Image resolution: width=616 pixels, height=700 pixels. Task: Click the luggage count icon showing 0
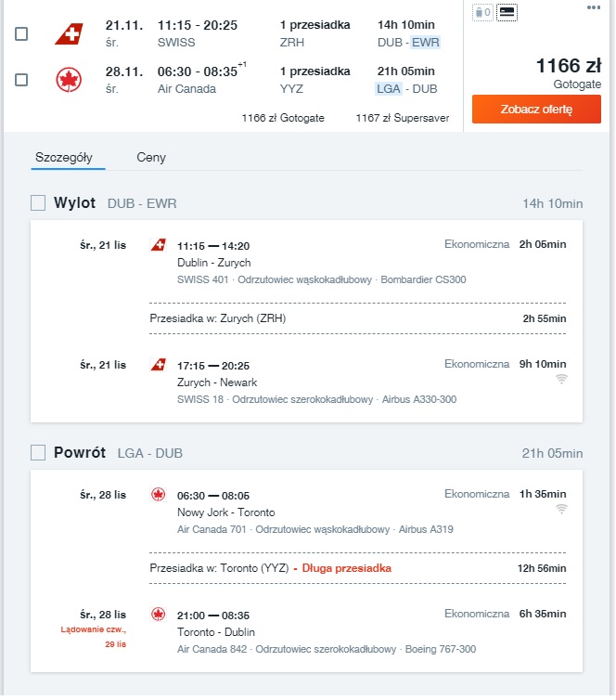pyautogui.click(x=483, y=12)
